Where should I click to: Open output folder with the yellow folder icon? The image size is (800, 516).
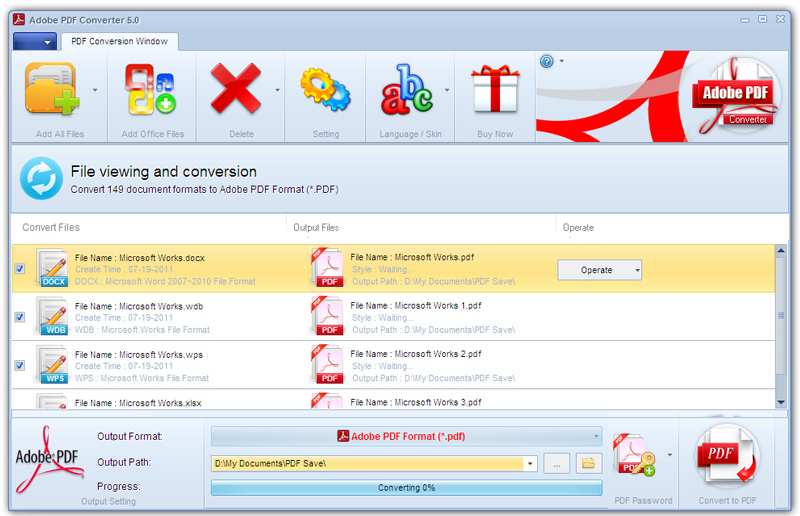point(589,463)
